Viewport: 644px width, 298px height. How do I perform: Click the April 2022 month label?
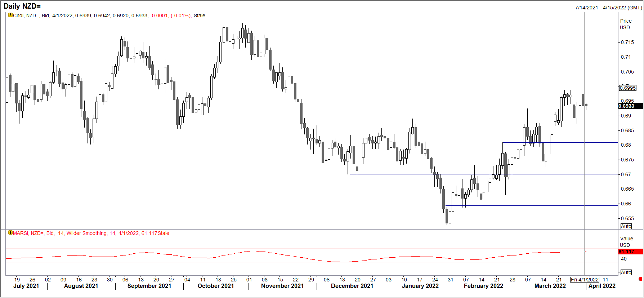(x=602, y=286)
